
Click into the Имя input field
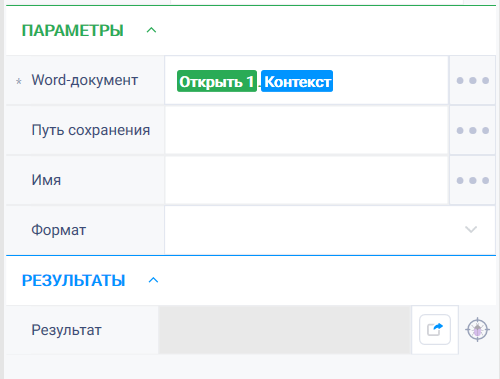click(x=306, y=180)
